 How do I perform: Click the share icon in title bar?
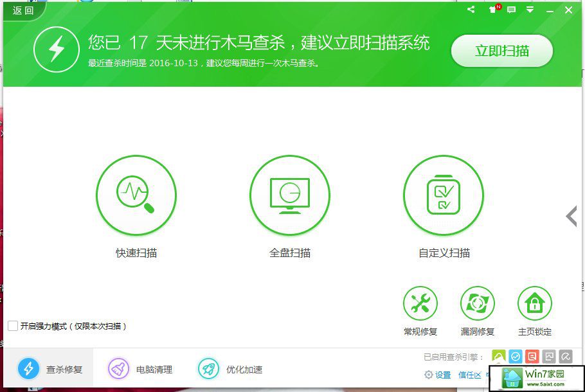471,10
